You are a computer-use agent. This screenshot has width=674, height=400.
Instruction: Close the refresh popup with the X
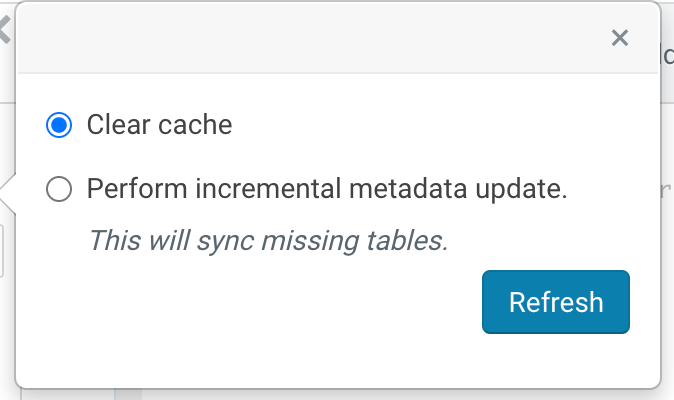(619, 38)
